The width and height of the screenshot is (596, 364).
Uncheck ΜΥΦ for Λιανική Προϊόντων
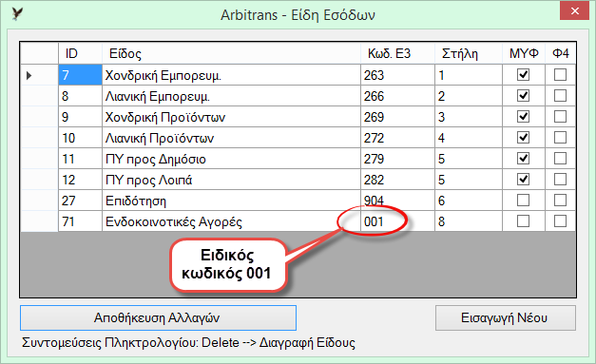point(523,138)
